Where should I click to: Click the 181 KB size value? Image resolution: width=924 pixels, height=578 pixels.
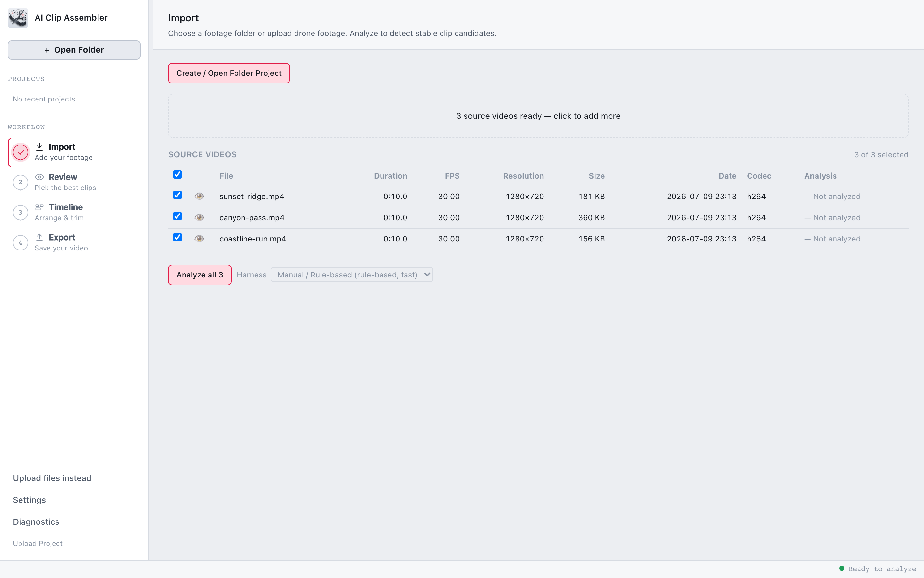592,197
